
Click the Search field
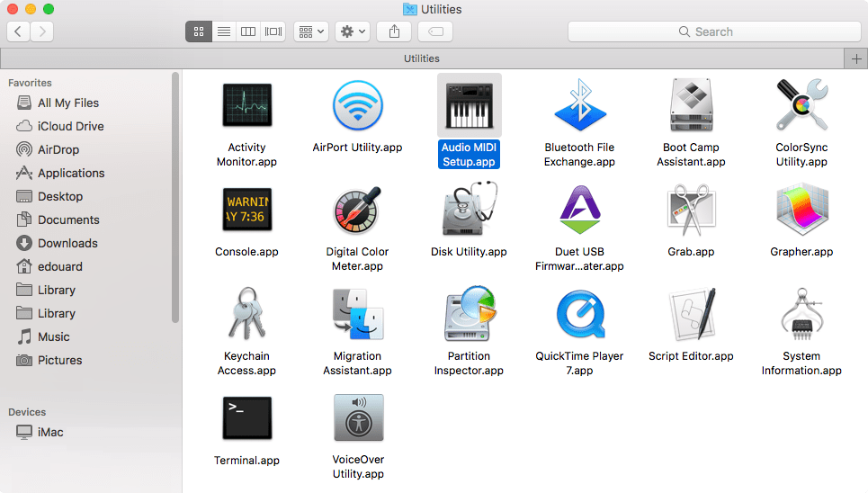pos(714,31)
